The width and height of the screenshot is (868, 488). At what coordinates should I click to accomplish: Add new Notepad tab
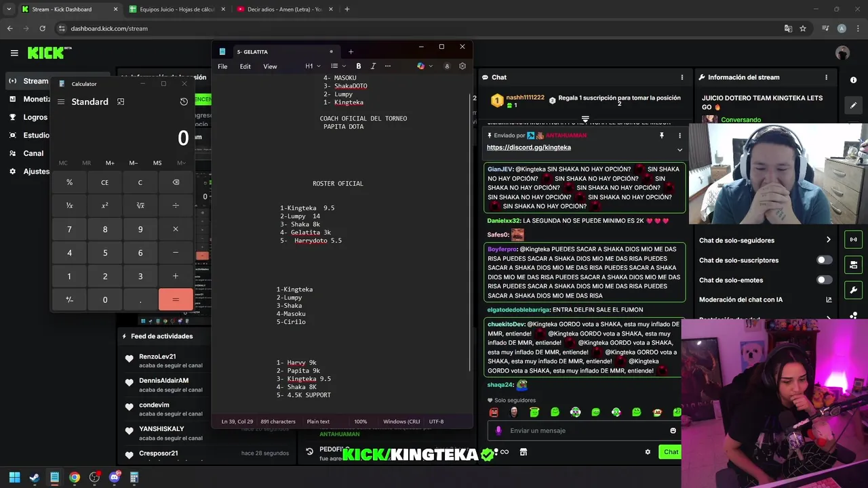(x=351, y=52)
